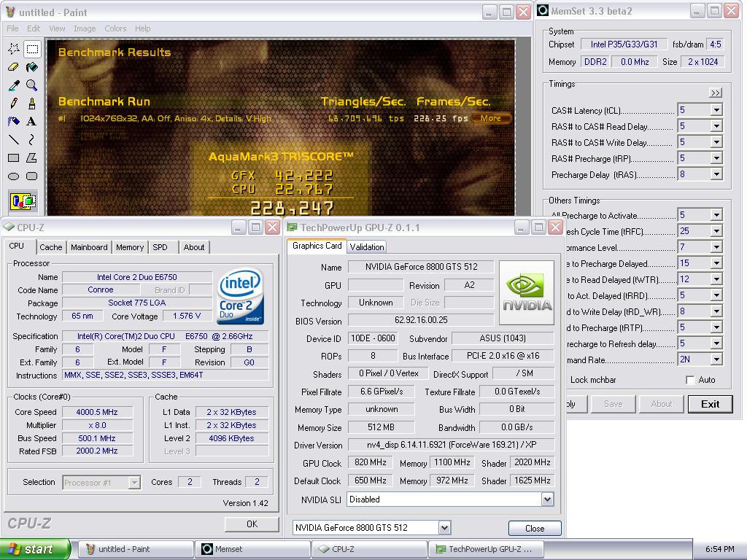Image resolution: width=747 pixels, height=560 pixels.
Task: Pick the Eraser tool in Paint
Action: 14,67
